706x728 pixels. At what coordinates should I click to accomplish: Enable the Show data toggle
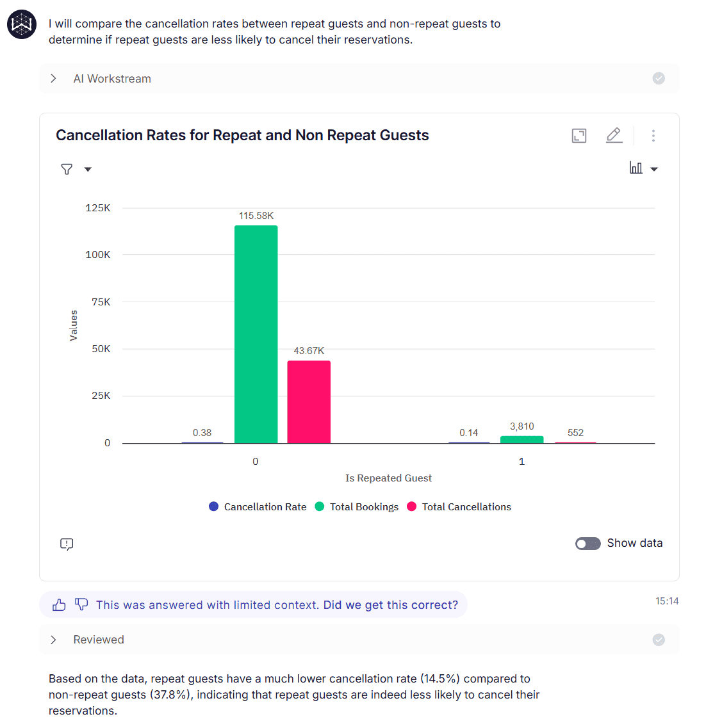tap(587, 543)
